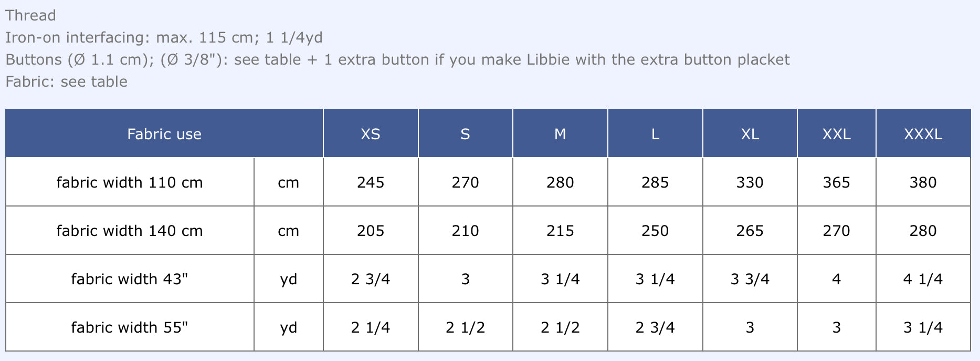Click the XXL size column header
This screenshot has height=361, width=980.
[x=836, y=134]
